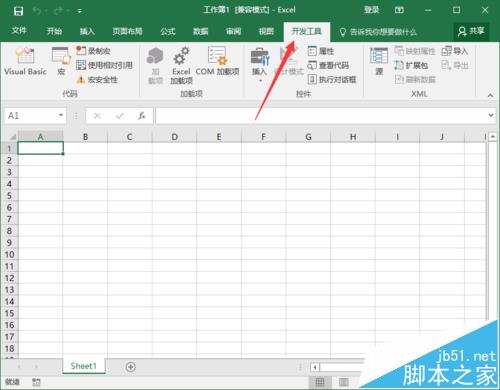
Task: Click the Add-ins (加载项) store icon
Action: point(155,65)
